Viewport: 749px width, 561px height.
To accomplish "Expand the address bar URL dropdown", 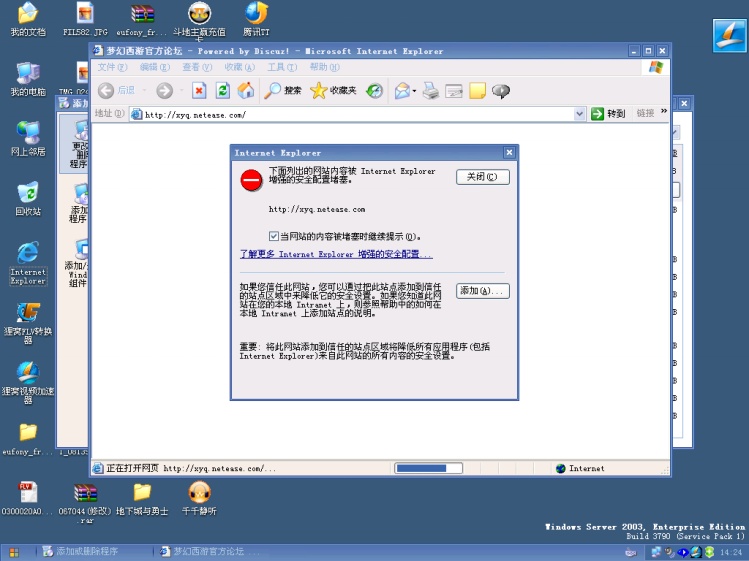I will pos(580,114).
